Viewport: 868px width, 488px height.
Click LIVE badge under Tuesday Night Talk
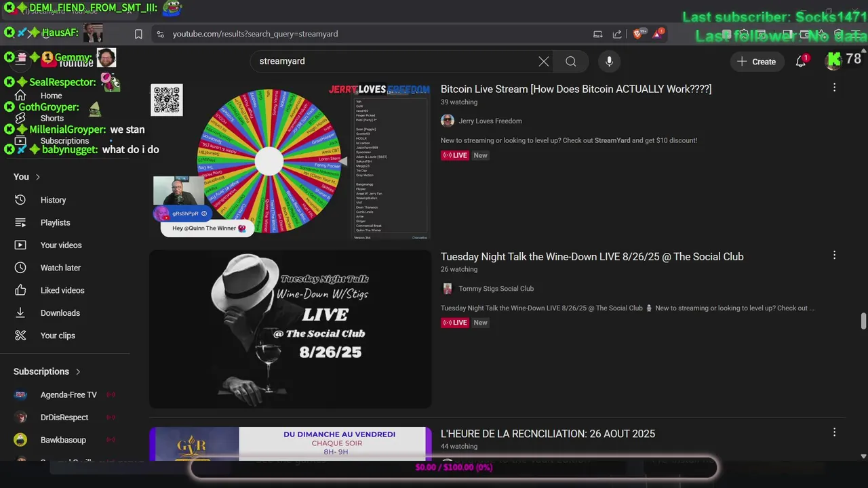click(455, 323)
